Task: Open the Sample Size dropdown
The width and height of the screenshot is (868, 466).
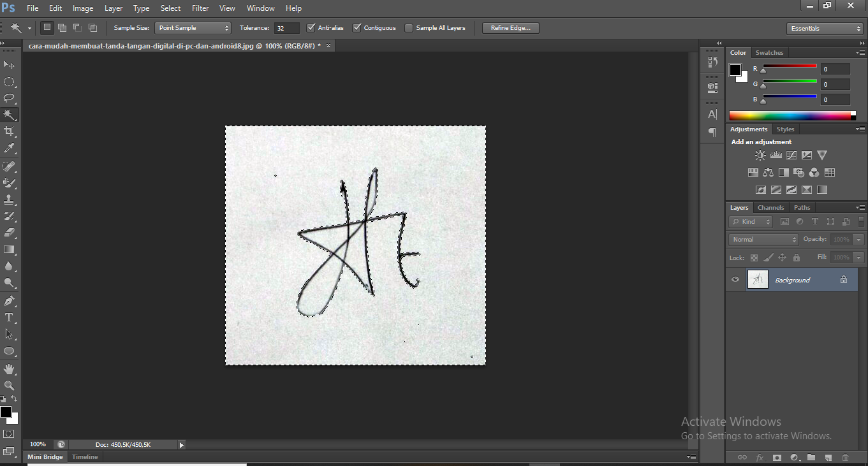Action: pos(193,28)
